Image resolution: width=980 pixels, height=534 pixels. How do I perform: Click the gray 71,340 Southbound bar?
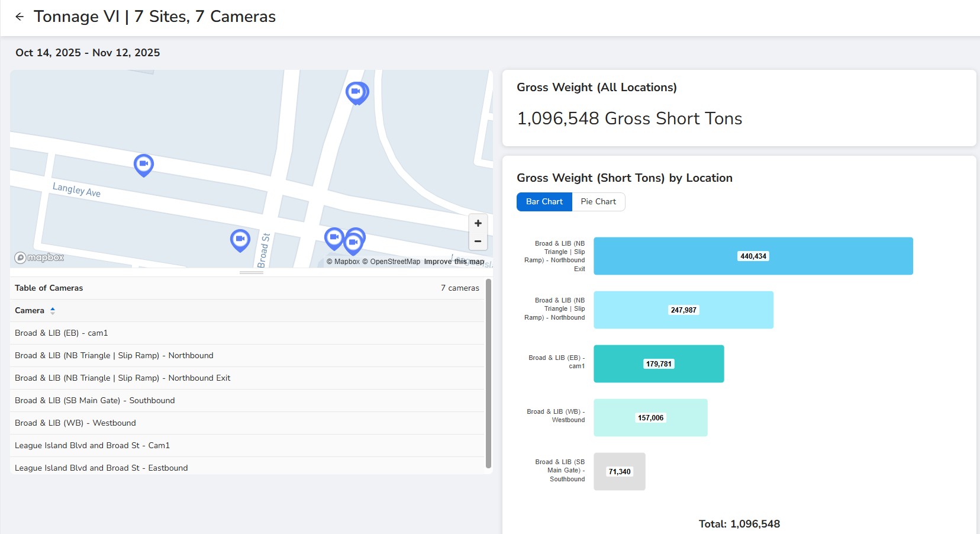coord(619,471)
